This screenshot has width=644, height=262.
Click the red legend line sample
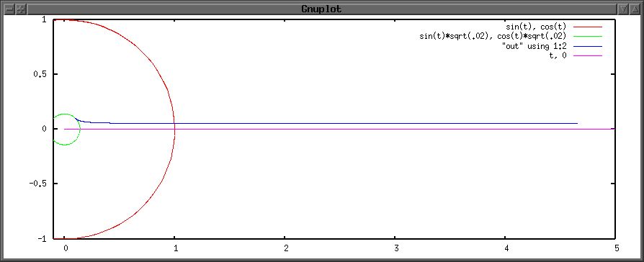point(586,27)
